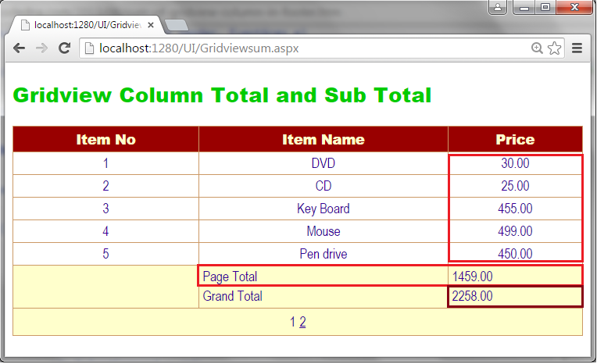Click the browser forward arrow

click(x=41, y=48)
